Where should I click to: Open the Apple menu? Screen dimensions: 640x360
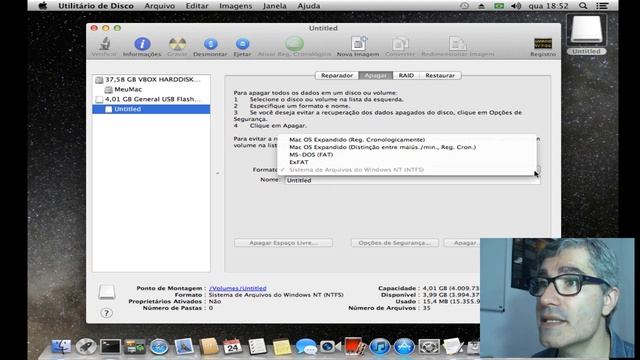(42, 6)
